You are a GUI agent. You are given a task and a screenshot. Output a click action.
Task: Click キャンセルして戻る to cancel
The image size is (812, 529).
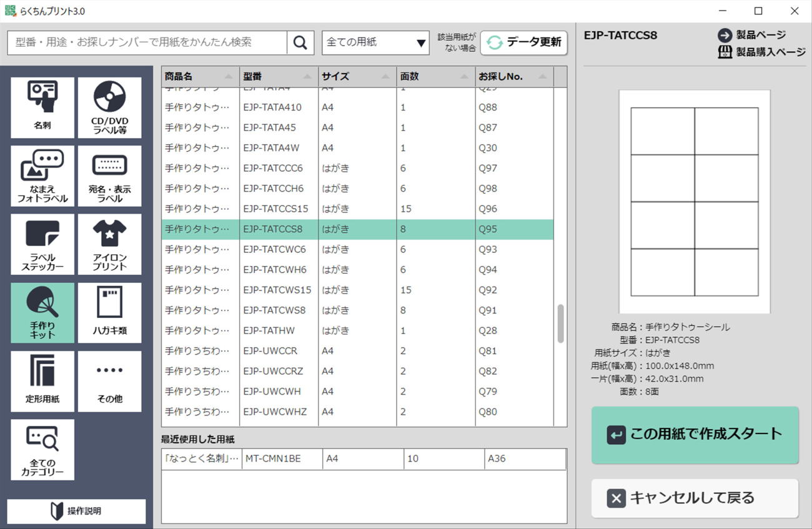pos(695,498)
